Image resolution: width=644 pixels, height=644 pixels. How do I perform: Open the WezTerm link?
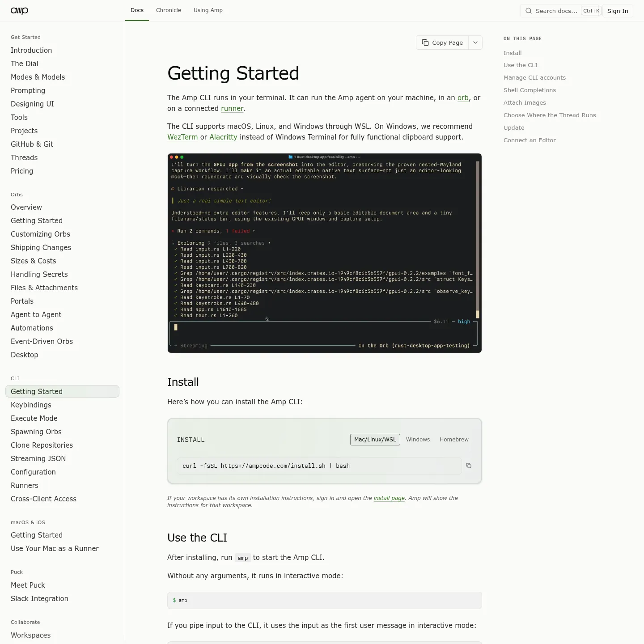[182, 137]
